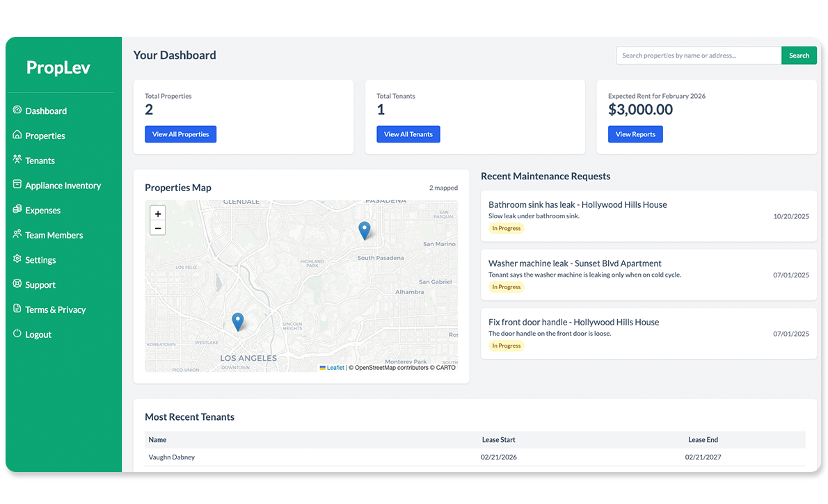Click In Progress badge on Bathroom sink request
Image resolution: width=828 pixels, height=504 pixels.
[507, 228]
